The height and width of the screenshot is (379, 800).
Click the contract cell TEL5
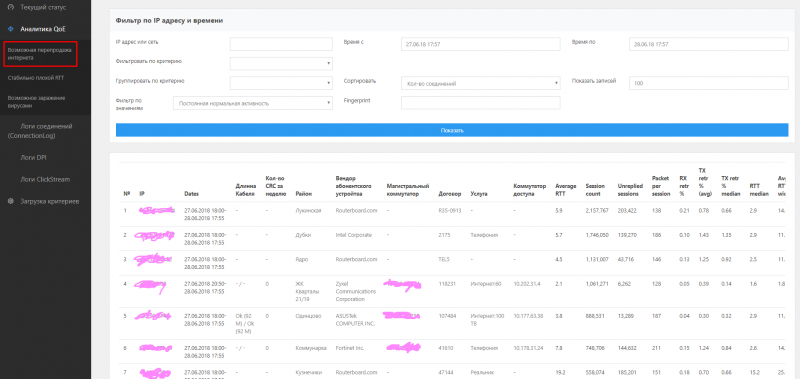click(x=444, y=259)
